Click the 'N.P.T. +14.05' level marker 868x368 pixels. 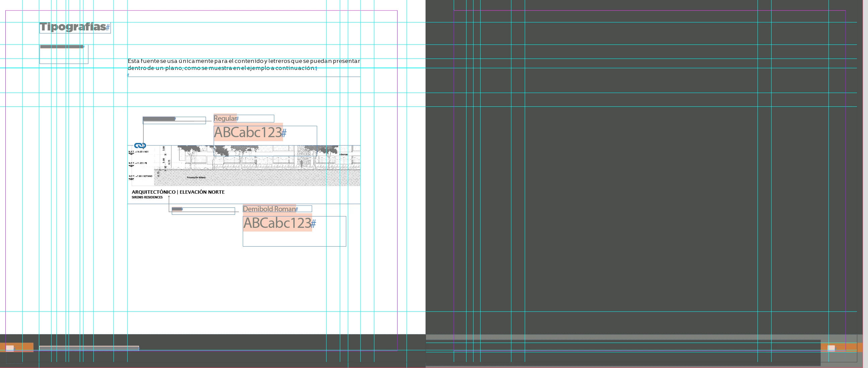point(139,152)
